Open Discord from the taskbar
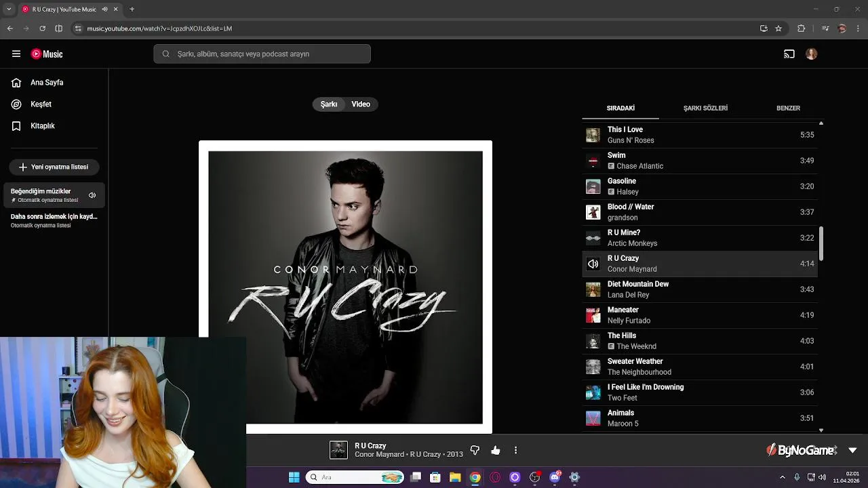Screen dimensions: 868x488 (x=555, y=477)
